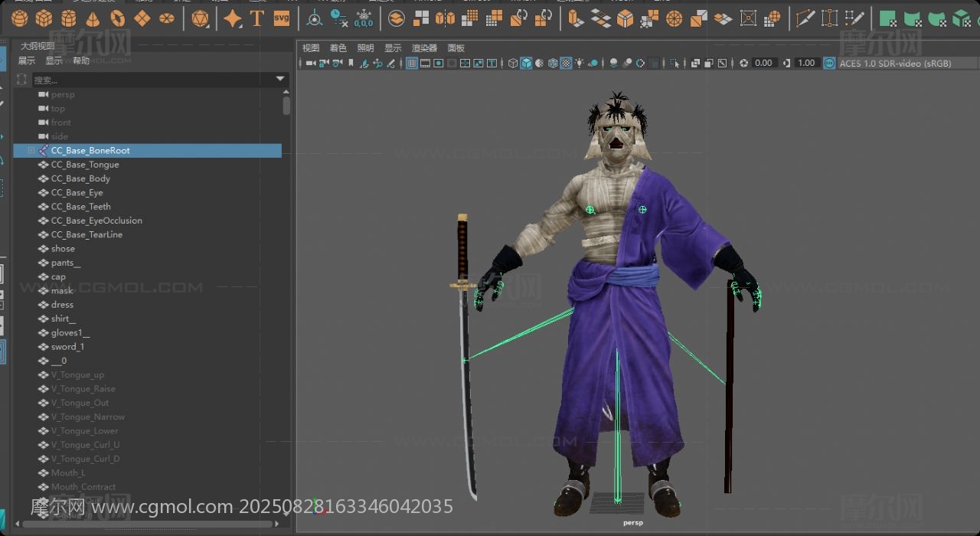Screen dimensions: 980x536
Task: Select the dress mesh in outliner
Action: tap(62, 305)
